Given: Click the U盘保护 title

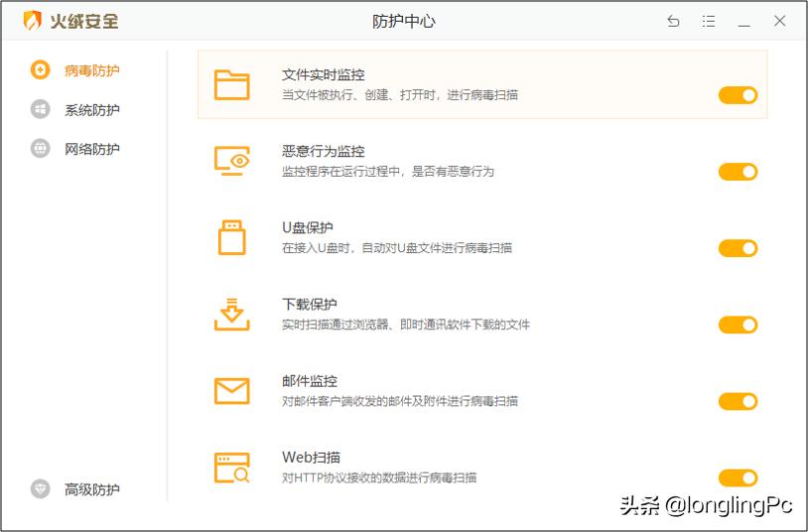Looking at the screenshot, I should (308, 227).
